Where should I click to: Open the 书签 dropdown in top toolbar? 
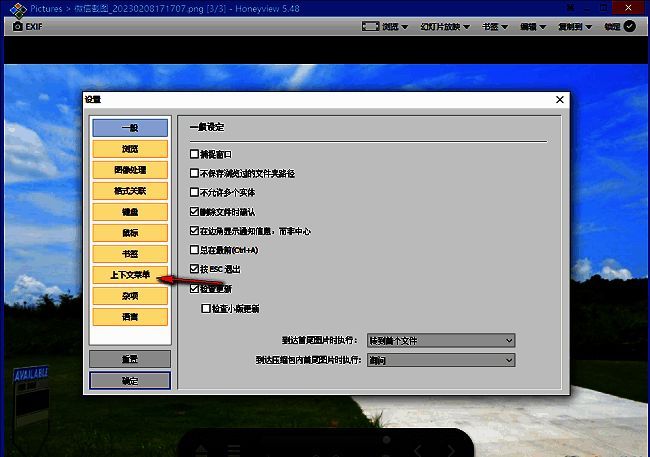click(x=495, y=27)
